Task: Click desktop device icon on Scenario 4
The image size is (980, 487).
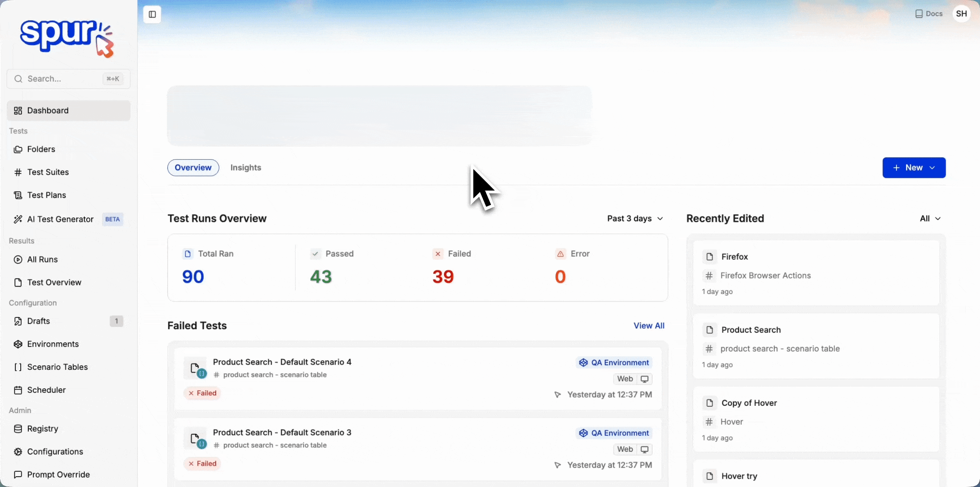Action: pyautogui.click(x=645, y=379)
